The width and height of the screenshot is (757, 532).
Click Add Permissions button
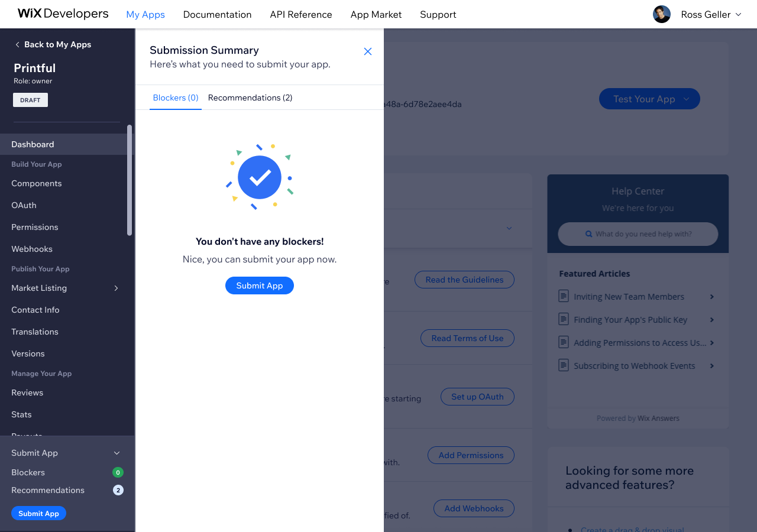click(471, 455)
